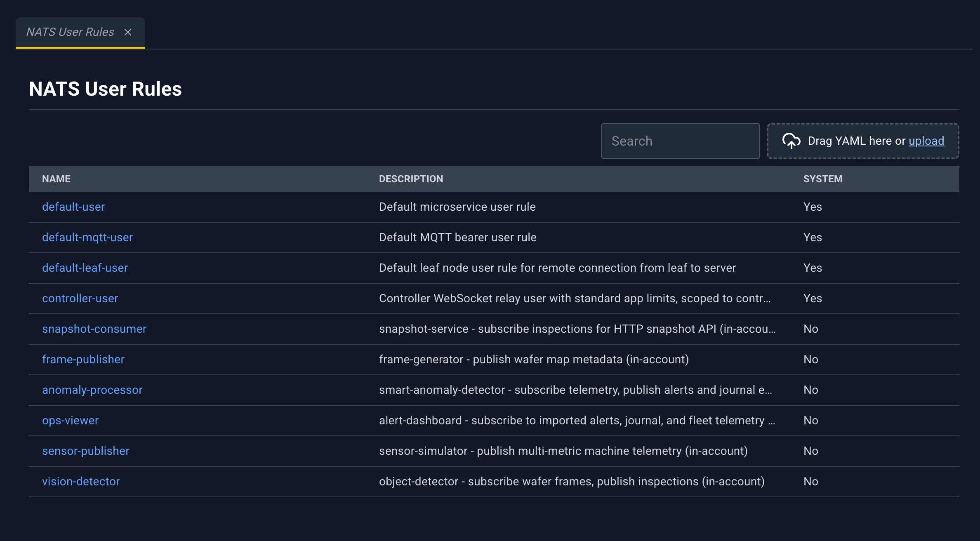Open the default-leaf-user rule
This screenshot has width=980, height=541.
(85, 268)
